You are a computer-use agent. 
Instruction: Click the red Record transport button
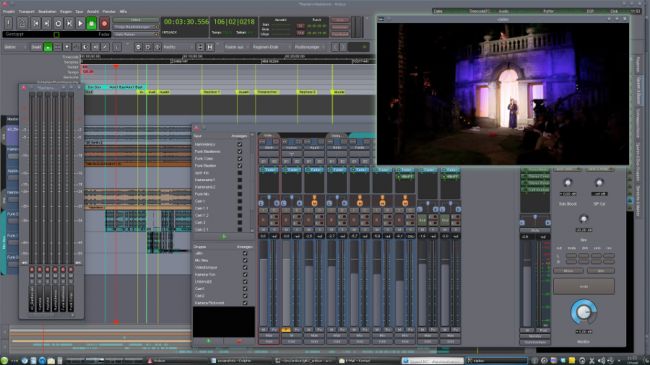104,24
